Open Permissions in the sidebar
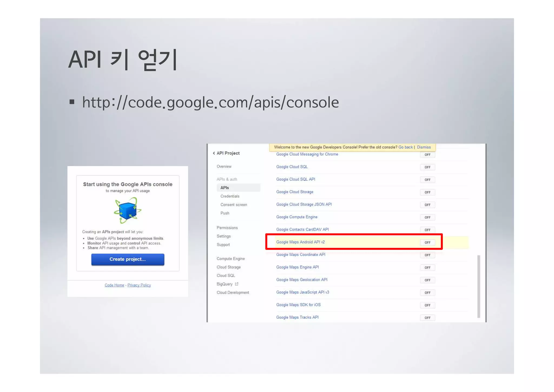The width and height of the screenshot is (554, 392). [227, 228]
